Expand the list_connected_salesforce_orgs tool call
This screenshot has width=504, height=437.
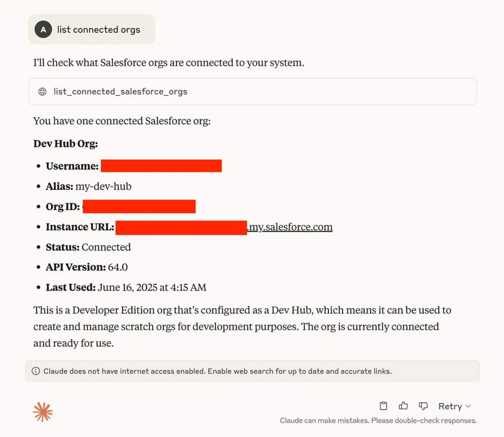pos(252,92)
